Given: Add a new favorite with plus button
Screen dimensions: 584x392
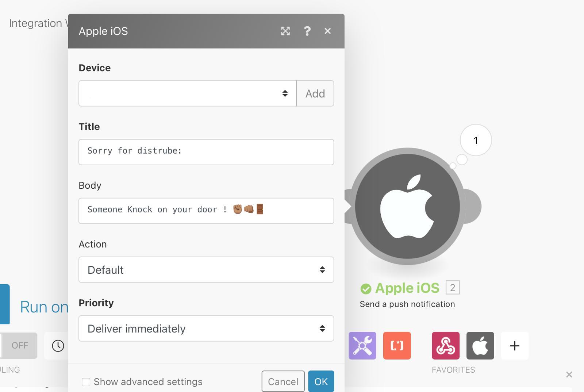Looking at the screenshot, I should pyautogui.click(x=515, y=346).
